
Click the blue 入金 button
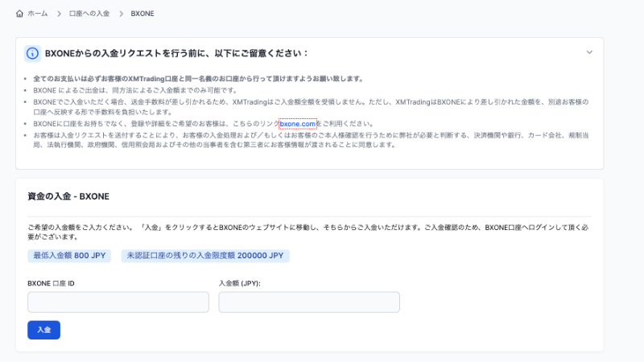(x=44, y=330)
